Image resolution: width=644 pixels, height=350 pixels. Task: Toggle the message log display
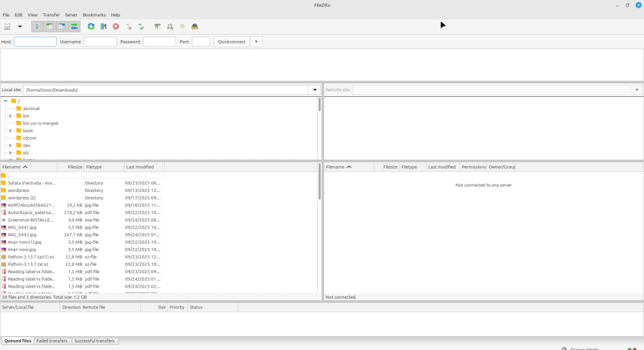tap(38, 26)
